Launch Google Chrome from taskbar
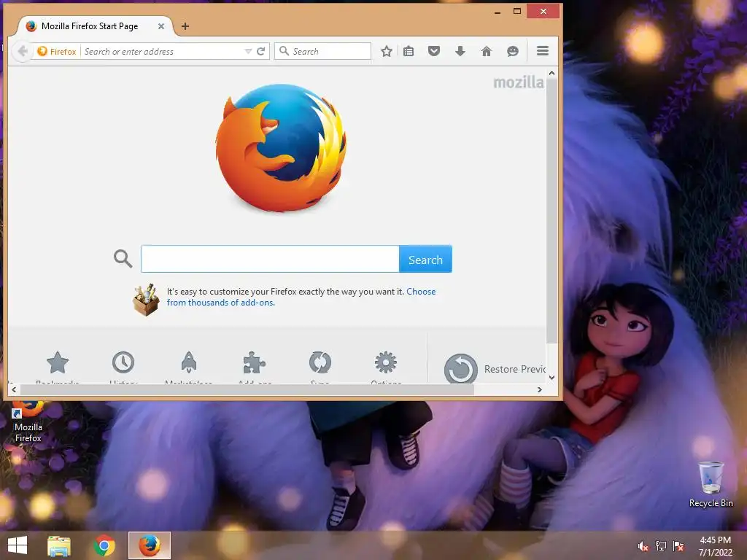The height and width of the screenshot is (560, 747). tap(104, 545)
